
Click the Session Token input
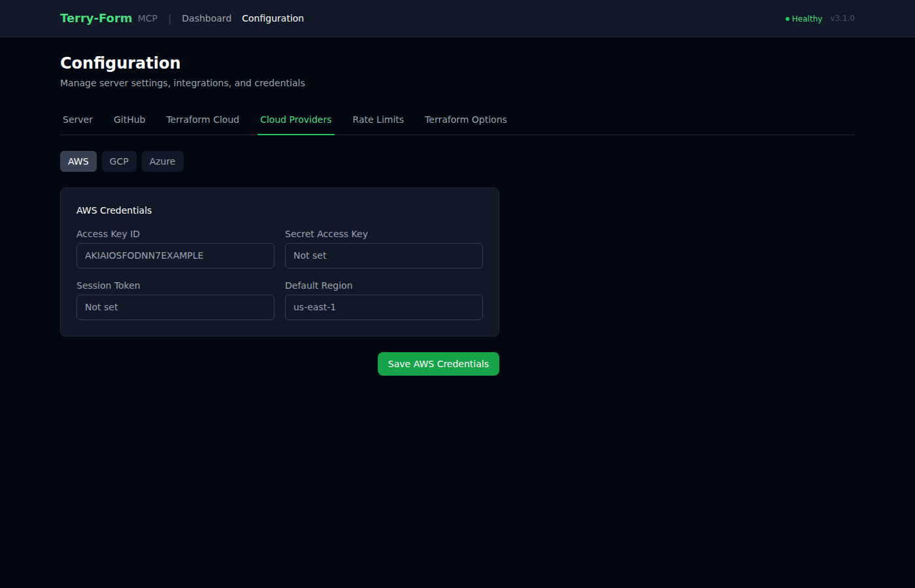pyautogui.click(x=175, y=307)
